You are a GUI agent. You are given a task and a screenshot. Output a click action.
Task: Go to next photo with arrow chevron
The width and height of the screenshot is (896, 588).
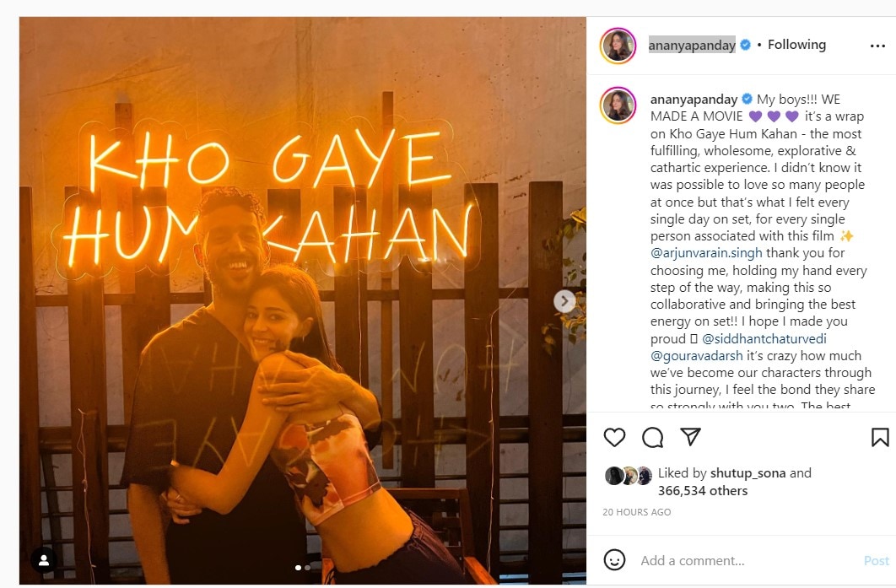point(564,300)
